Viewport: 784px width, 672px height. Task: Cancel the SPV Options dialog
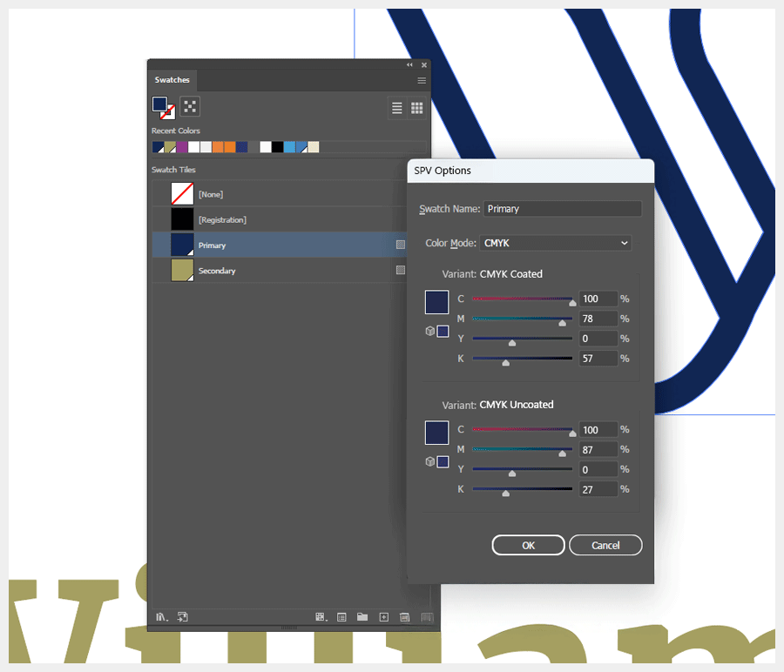pyautogui.click(x=605, y=545)
